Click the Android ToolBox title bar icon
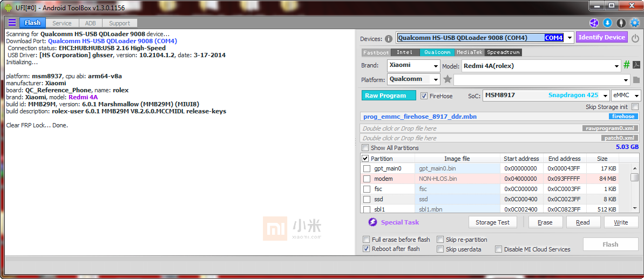Image resolution: width=644 pixels, height=279 pixels. [x=8, y=8]
